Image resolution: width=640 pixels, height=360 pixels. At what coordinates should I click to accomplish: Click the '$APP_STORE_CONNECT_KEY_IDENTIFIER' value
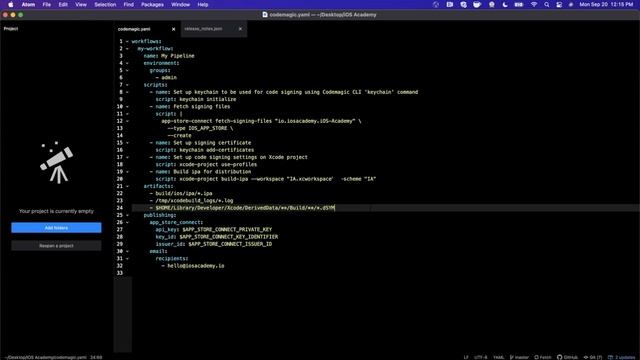pos(229,237)
